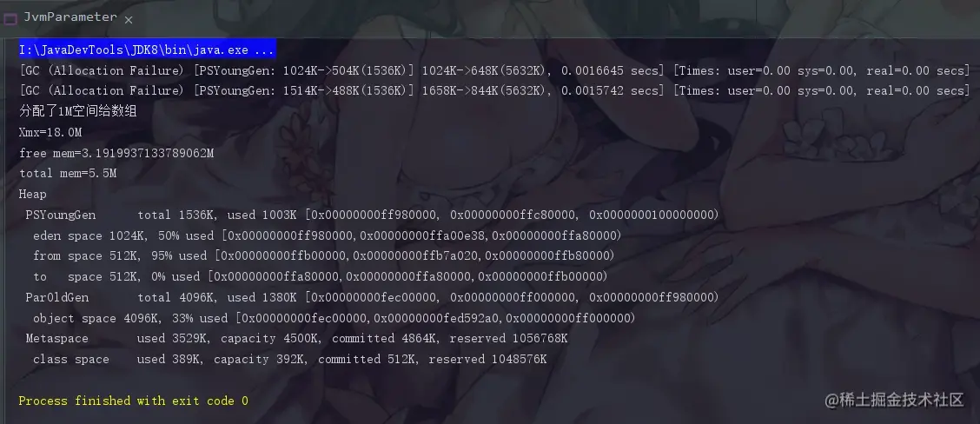Expand the folded java.exe command line
This screenshot has width=980, height=424.
(x=148, y=50)
